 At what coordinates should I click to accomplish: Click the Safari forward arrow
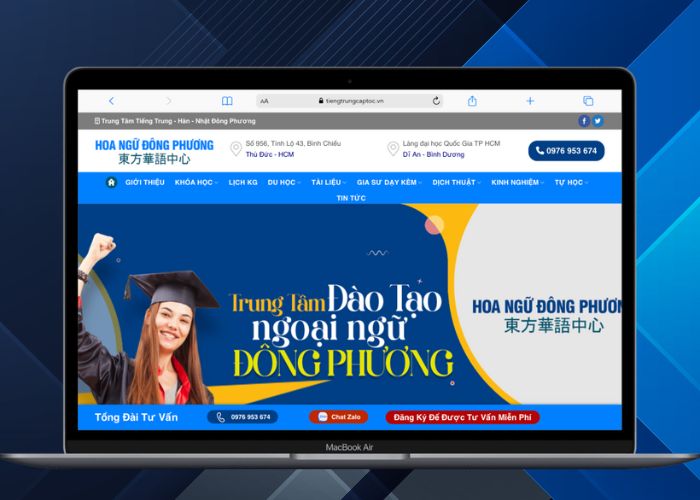coord(168,101)
